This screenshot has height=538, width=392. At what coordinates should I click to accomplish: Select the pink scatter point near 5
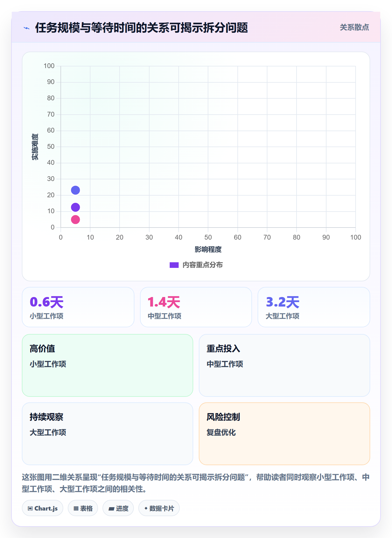pyautogui.click(x=75, y=219)
